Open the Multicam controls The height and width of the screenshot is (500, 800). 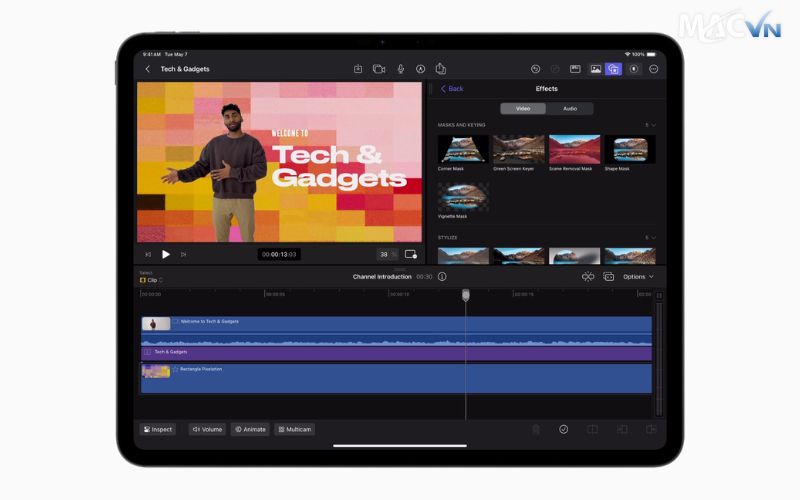point(295,429)
